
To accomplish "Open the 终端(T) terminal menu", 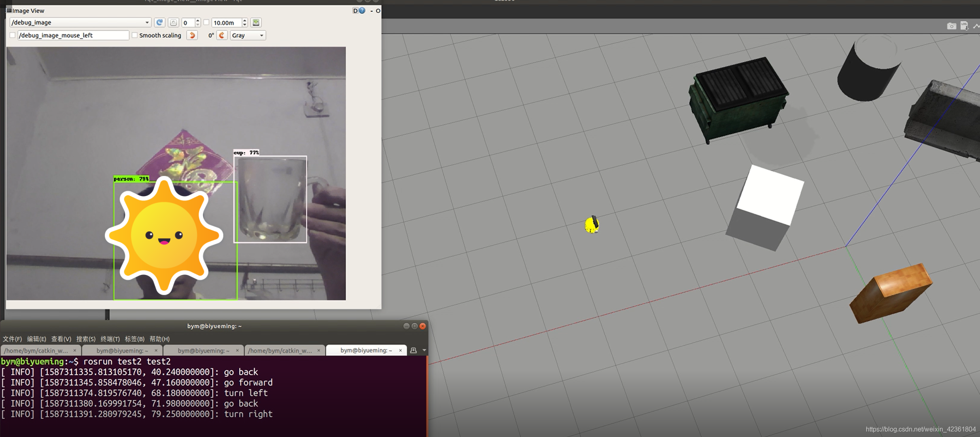I will click(x=110, y=339).
